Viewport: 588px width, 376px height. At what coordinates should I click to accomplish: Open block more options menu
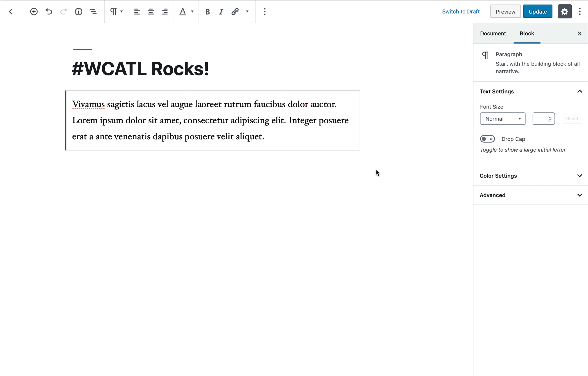pyautogui.click(x=265, y=12)
